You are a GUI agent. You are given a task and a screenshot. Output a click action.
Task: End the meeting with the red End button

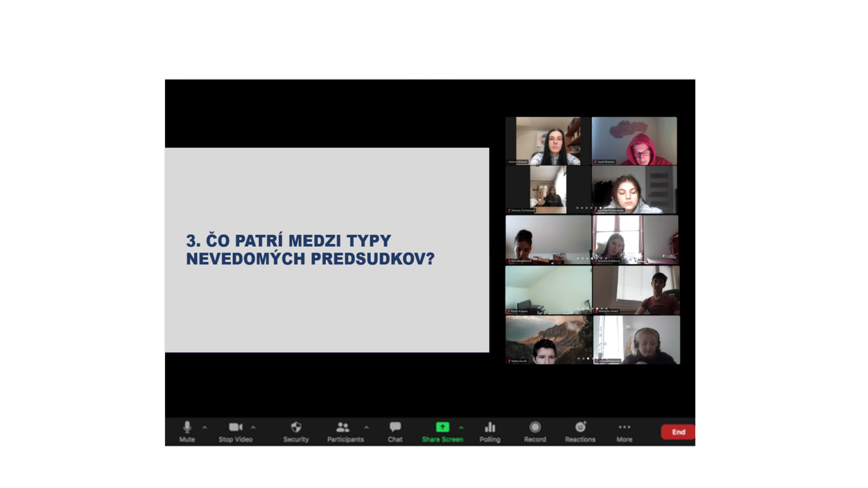click(x=678, y=432)
